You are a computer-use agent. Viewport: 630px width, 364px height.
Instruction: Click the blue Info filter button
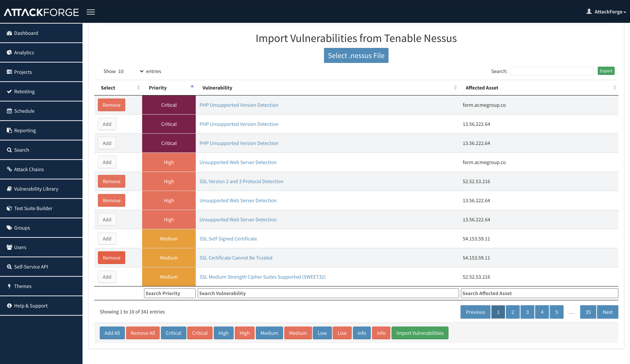[361, 333]
